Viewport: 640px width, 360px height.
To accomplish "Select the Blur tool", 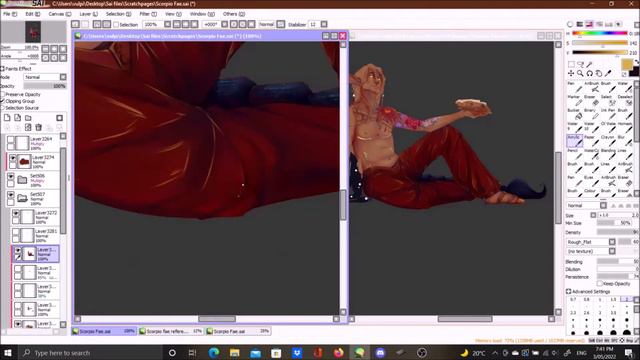I will click(624, 140).
